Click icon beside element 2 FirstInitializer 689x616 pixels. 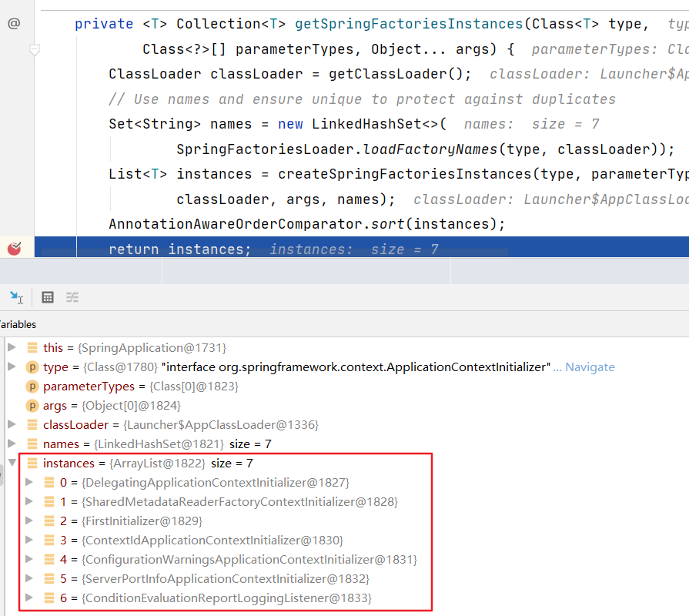49,521
